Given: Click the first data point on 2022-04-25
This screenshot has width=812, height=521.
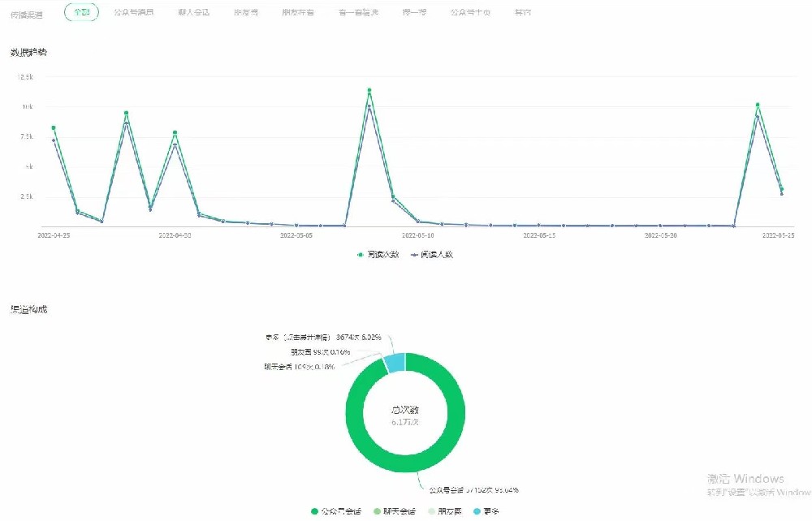Looking at the screenshot, I should [54, 128].
